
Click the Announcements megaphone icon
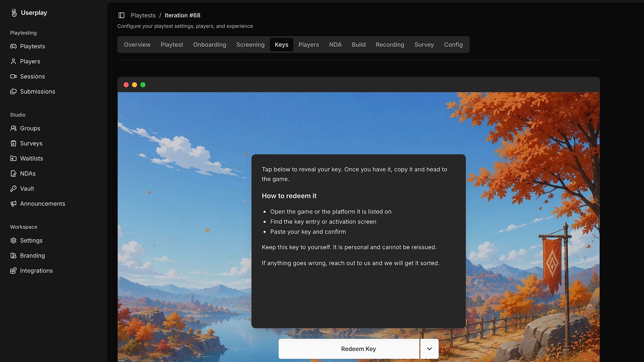click(x=13, y=204)
